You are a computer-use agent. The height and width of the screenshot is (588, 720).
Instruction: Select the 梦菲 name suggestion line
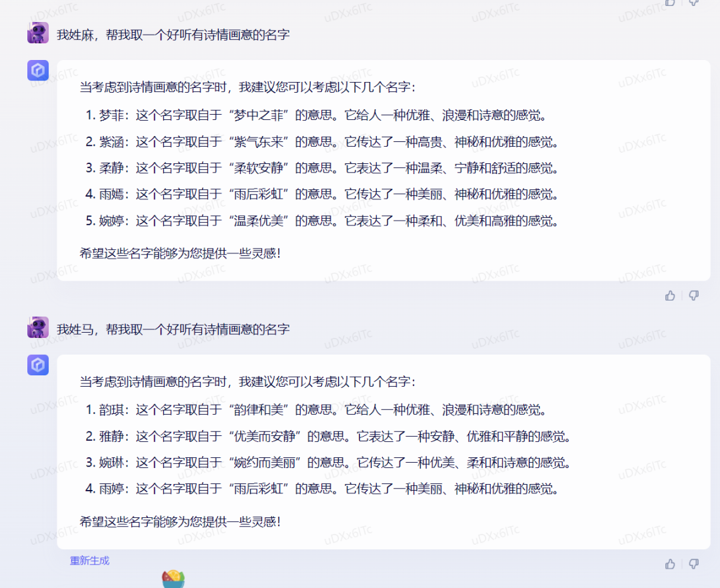pos(317,115)
